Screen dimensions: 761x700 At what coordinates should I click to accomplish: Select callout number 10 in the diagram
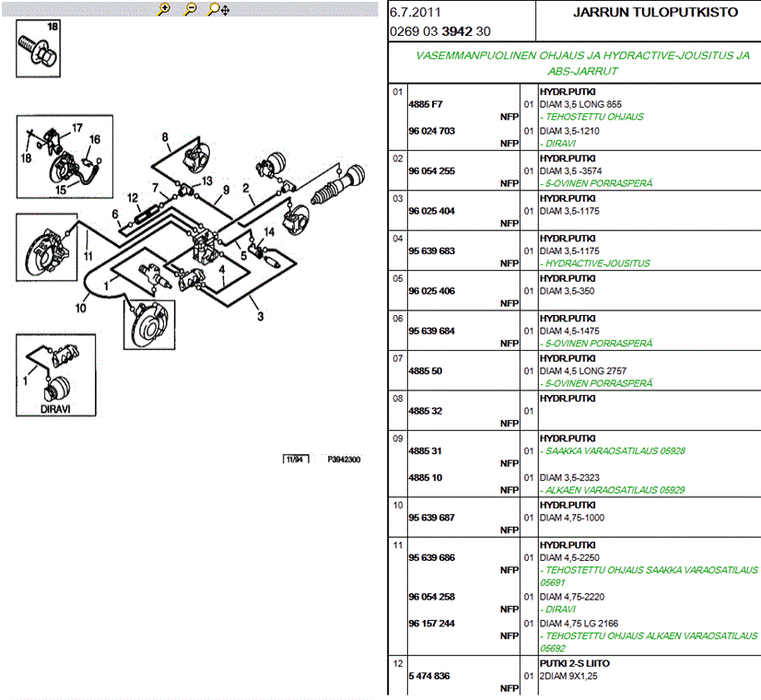[x=81, y=309]
